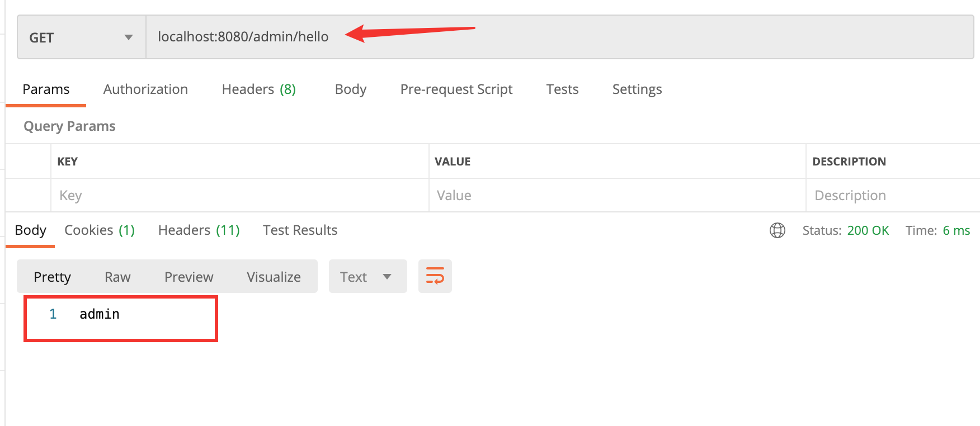
Task: Click the request URL field
Action: point(559,37)
